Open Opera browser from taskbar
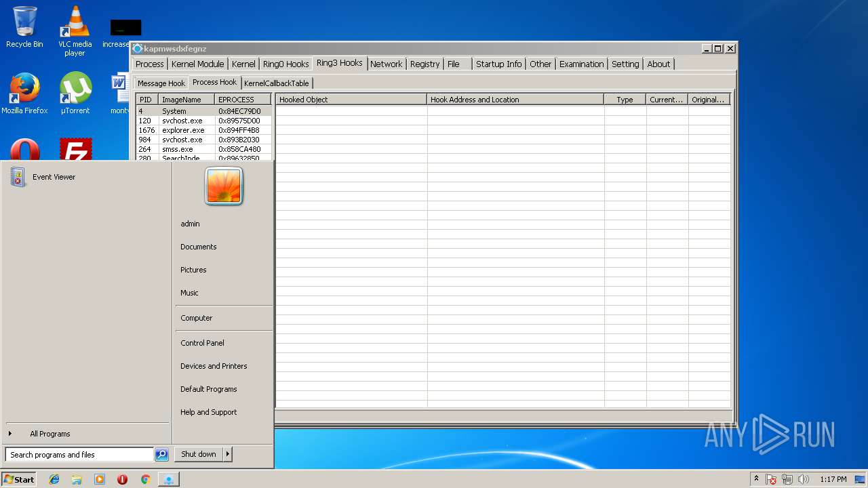 pyautogui.click(x=122, y=479)
